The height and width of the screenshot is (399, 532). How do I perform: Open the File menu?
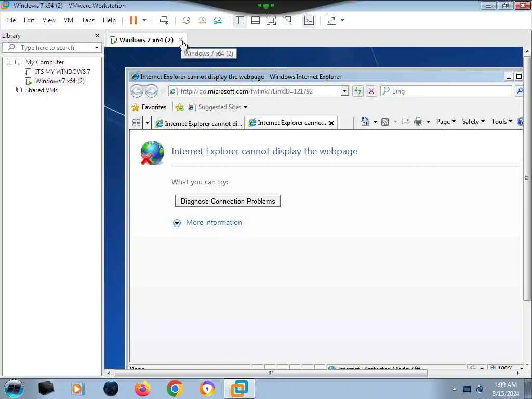tap(11, 20)
